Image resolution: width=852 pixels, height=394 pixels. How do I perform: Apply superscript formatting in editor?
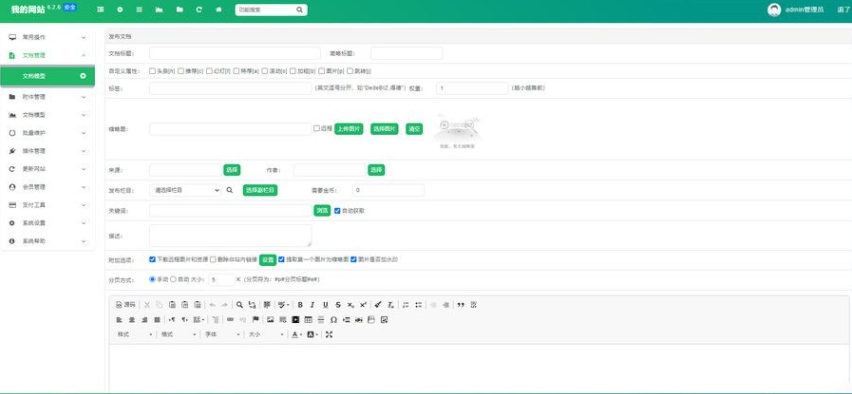363,305
